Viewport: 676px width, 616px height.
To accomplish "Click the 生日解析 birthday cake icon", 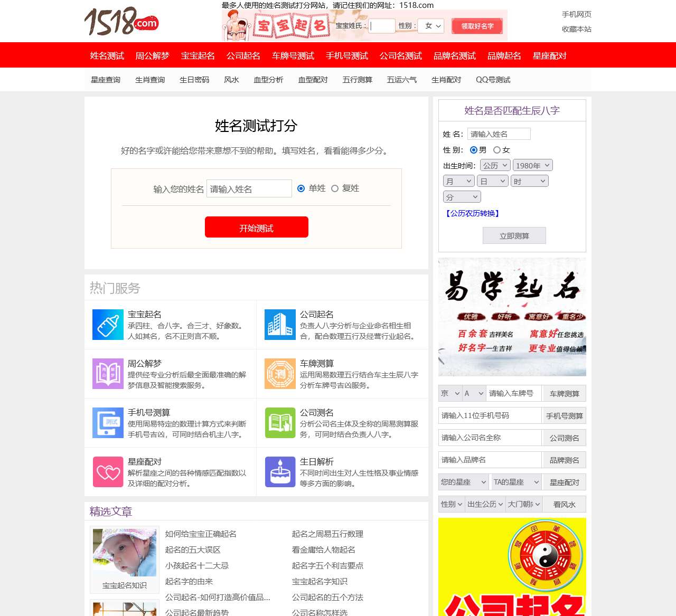I will pos(280,471).
